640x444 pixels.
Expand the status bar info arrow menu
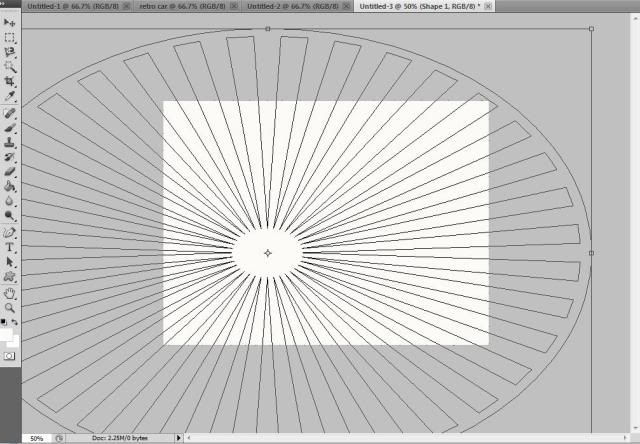pos(178,438)
